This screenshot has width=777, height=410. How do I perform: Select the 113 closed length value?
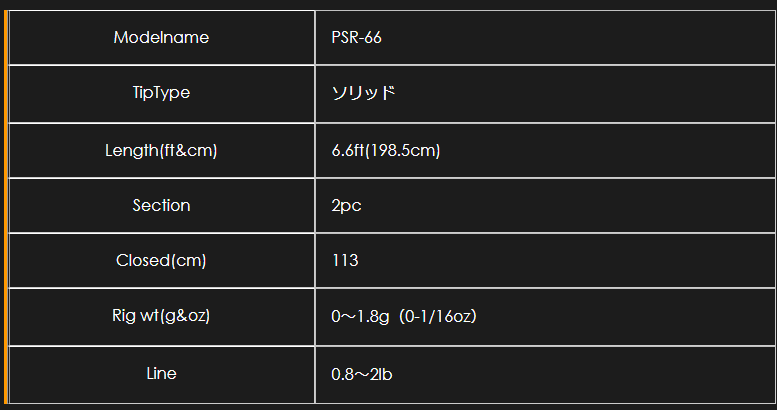[345, 260]
